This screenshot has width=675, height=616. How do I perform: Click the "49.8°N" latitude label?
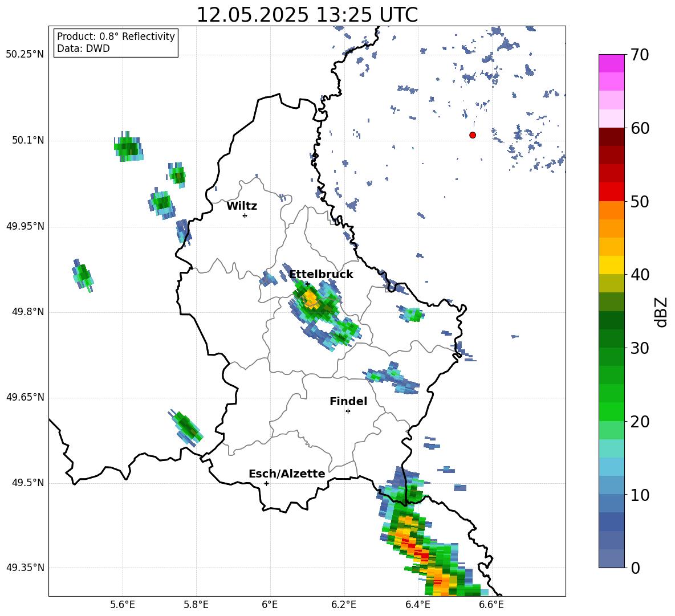pos(27,312)
